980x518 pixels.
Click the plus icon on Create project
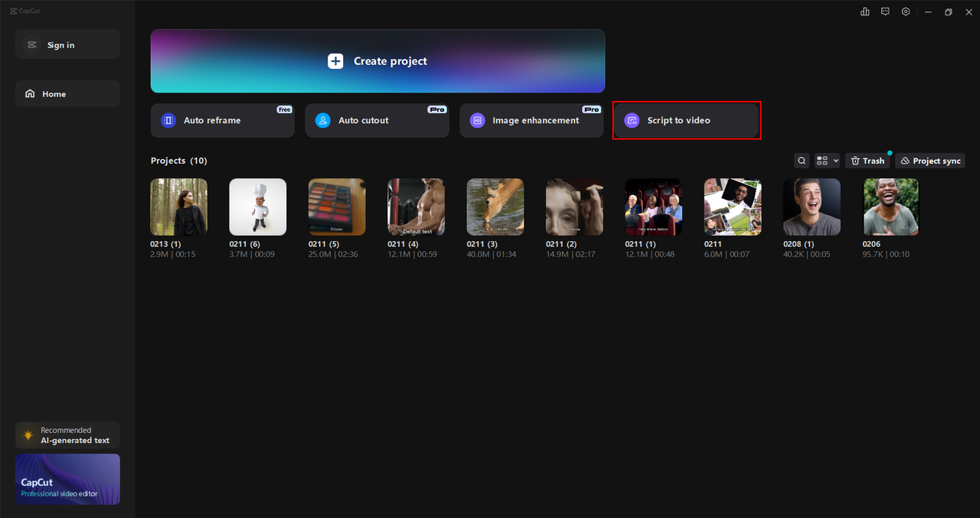tap(335, 61)
